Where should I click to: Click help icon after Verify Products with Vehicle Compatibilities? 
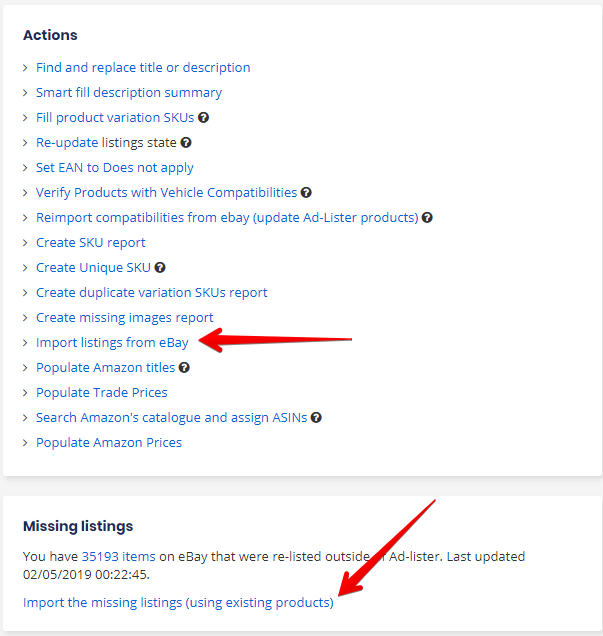[306, 193]
